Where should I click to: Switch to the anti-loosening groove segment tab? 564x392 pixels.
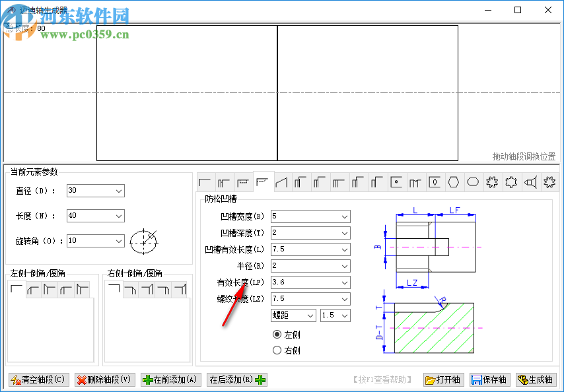pyautogui.click(x=263, y=181)
